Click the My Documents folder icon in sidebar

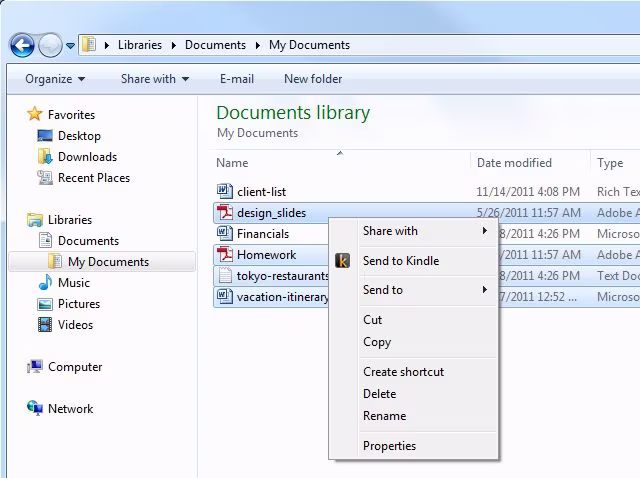pos(55,261)
